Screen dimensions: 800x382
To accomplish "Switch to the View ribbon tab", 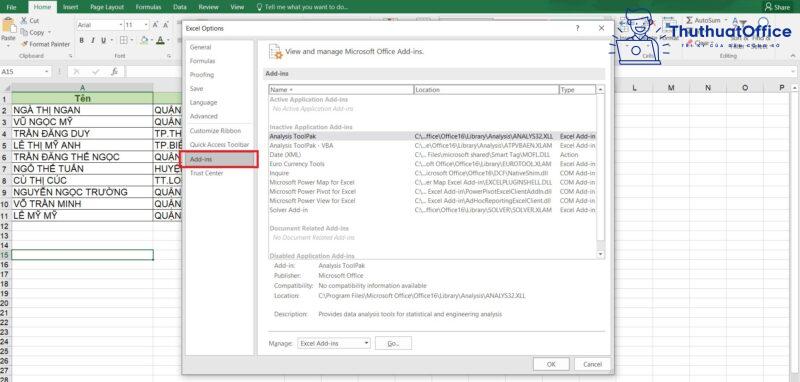I will (x=237, y=7).
